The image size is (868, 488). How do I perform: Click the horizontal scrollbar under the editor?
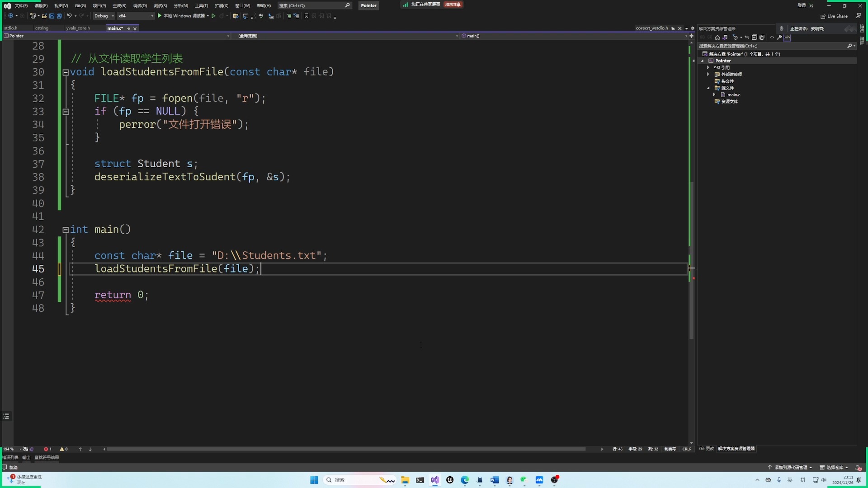coord(346,449)
